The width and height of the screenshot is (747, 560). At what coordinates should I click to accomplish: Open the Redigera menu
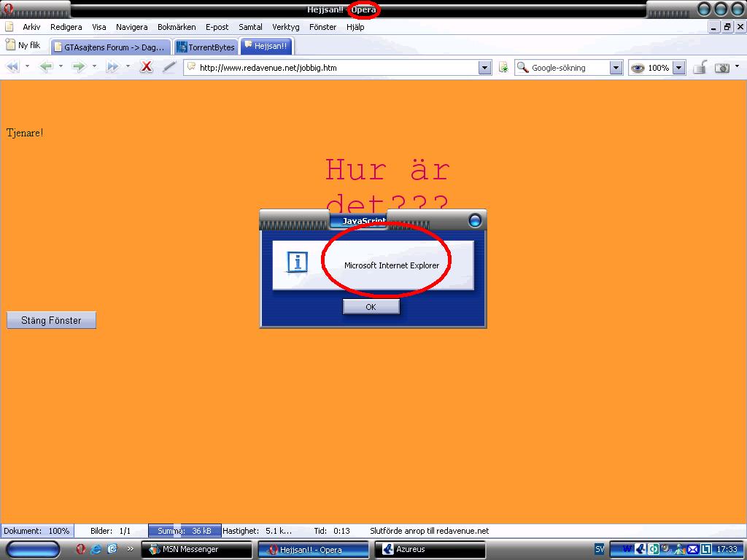66,27
